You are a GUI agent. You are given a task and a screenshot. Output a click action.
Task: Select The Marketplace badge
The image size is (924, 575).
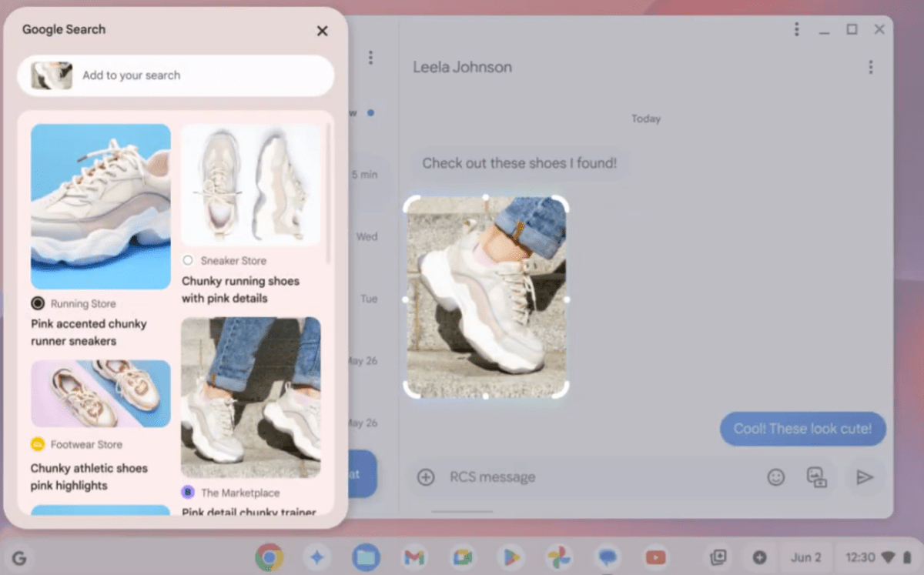pyautogui.click(x=187, y=492)
